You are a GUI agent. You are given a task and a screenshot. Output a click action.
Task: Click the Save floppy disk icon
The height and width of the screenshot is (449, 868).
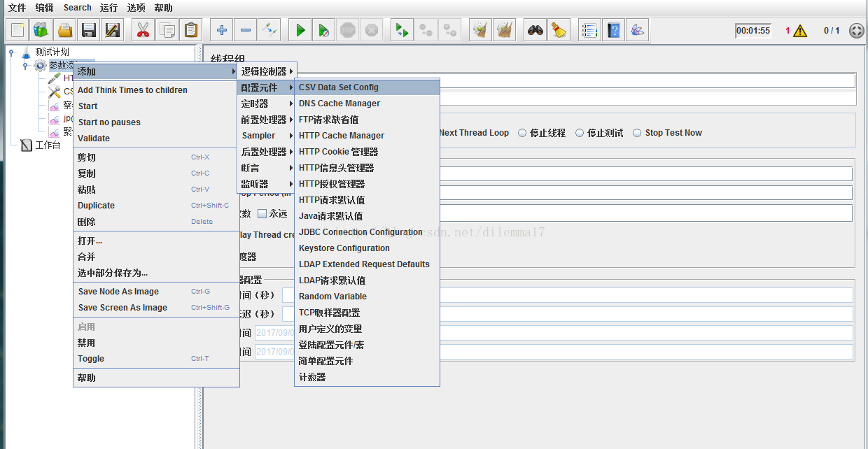point(89,30)
